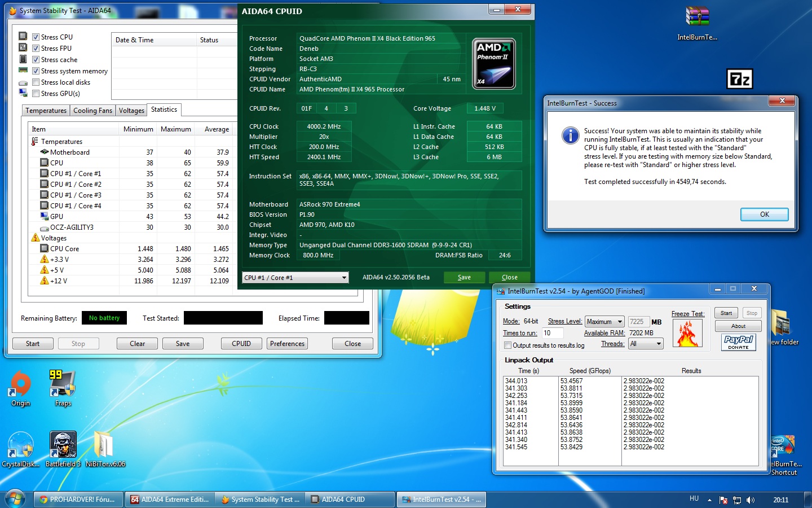Viewport: 812px width, 508px height.
Task: Show hidden tray icons arrow
Action: click(709, 500)
